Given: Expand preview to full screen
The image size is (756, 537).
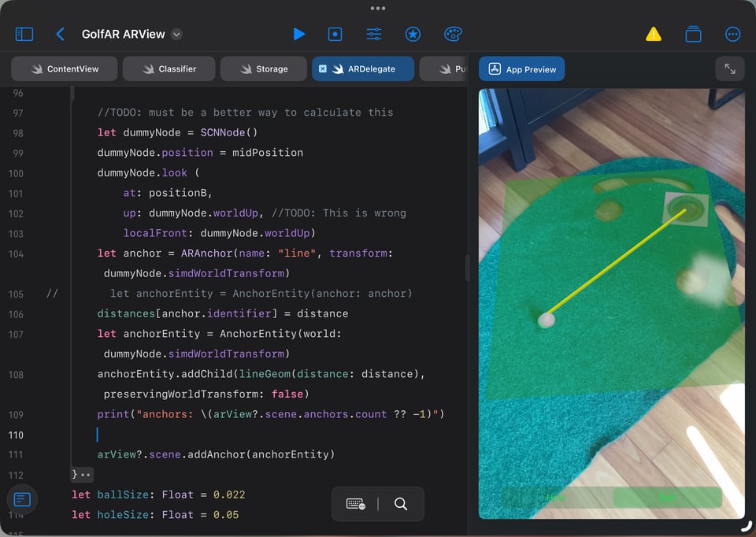Looking at the screenshot, I should (x=730, y=69).
